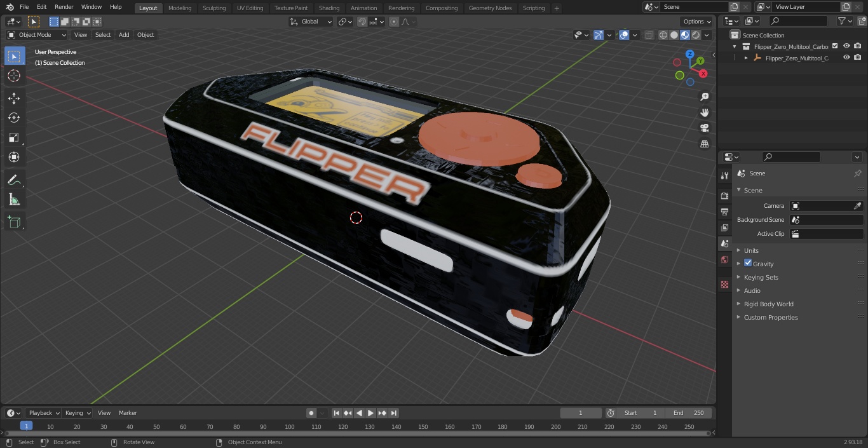Open Global transform orientation dropdown
The height and width of the screenshot is (448, 868).
311,22
